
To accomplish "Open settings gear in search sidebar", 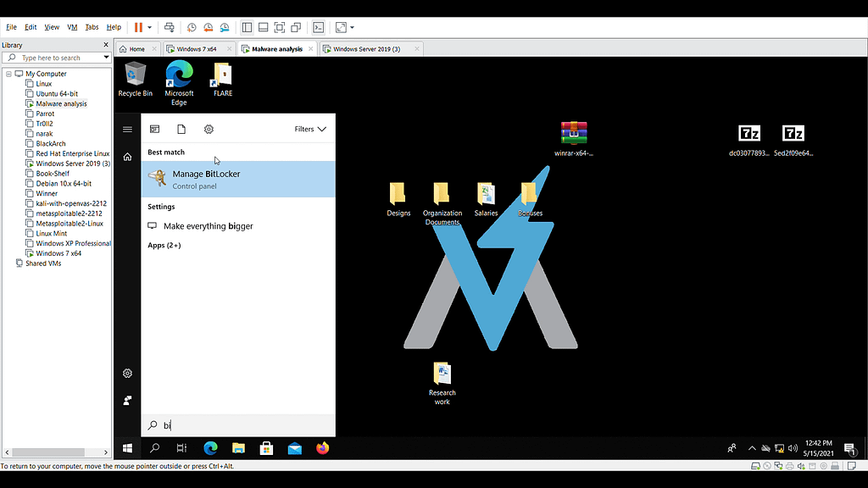I will (x=127, y=374).
